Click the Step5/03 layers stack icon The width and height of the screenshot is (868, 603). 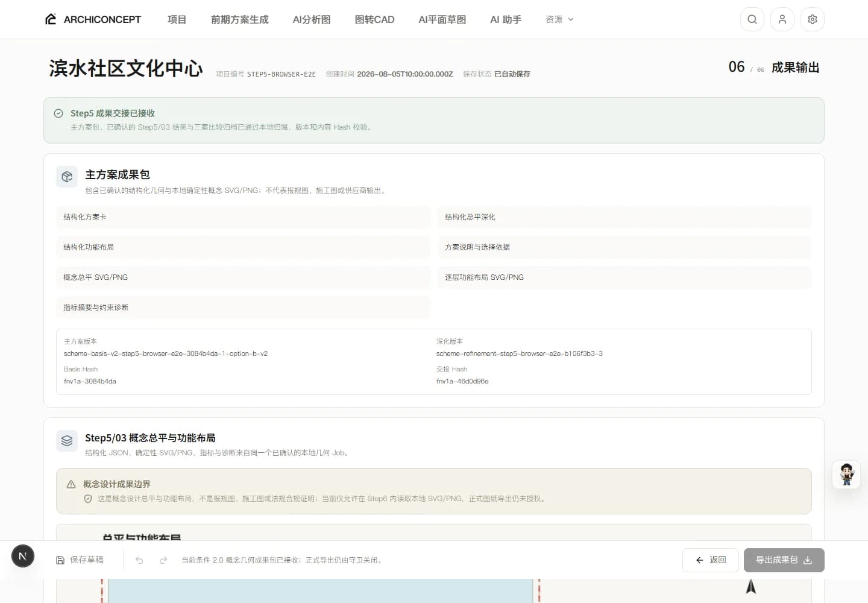(67, 441)
